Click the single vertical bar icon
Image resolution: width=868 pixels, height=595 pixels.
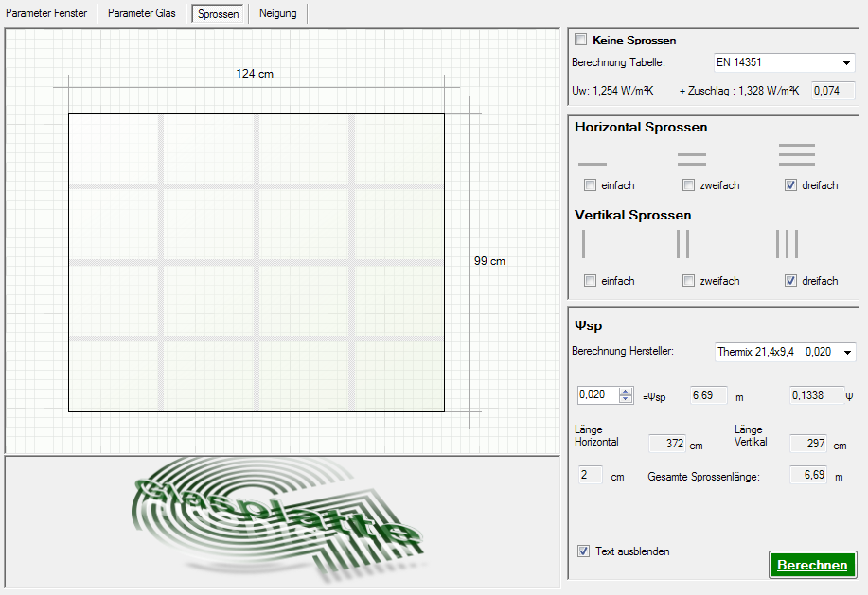pos(584,243)
